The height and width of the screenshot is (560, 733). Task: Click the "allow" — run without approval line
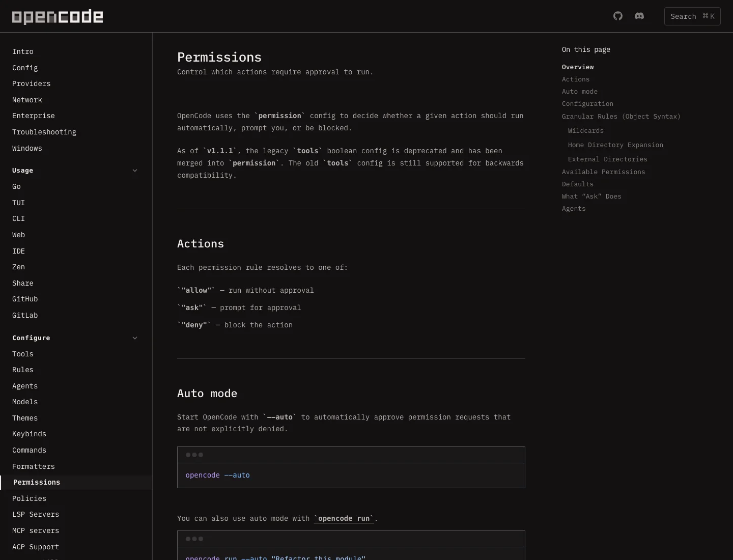(x=245, y=290)
